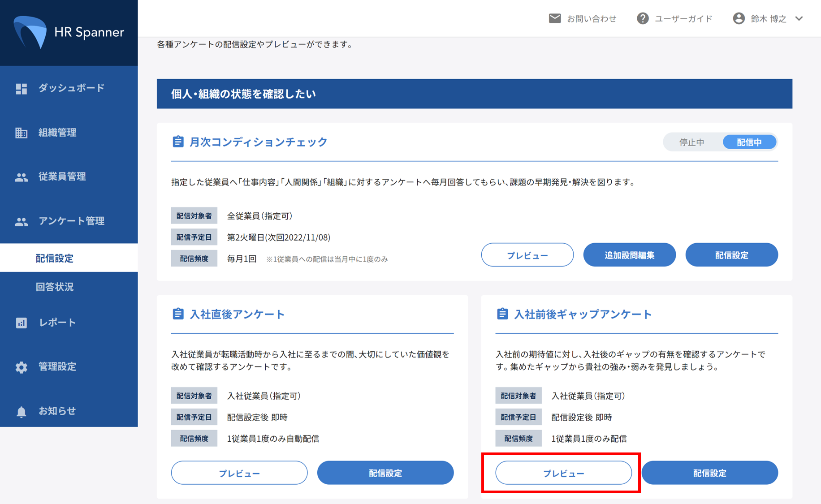This screenshot has height=504, width=821.
Task: Open Dashboard via its grid icon
Action: coord(21,89)
